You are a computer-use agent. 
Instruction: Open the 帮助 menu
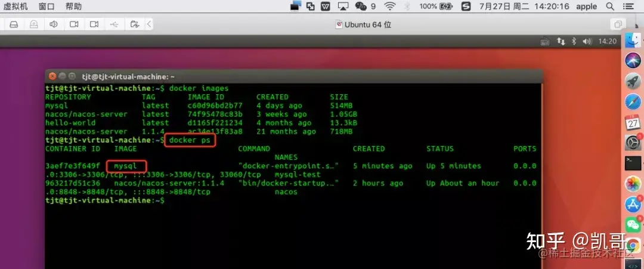pyautogui.click(x=73, y=6)
